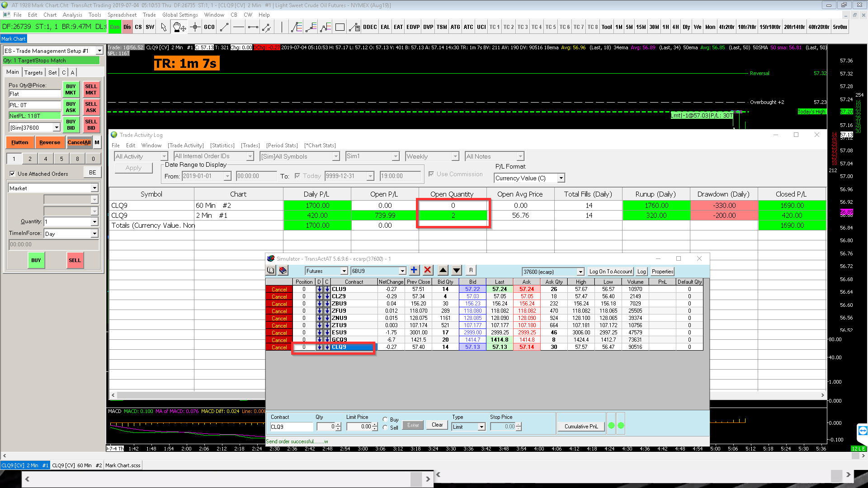Move contract up with black up arrow
Image resolution: width=868 pixels, height=488 pixels.
443,270
